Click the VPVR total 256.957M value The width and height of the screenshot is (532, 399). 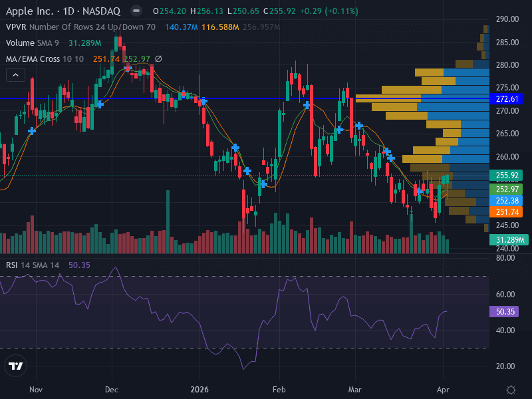261,27
